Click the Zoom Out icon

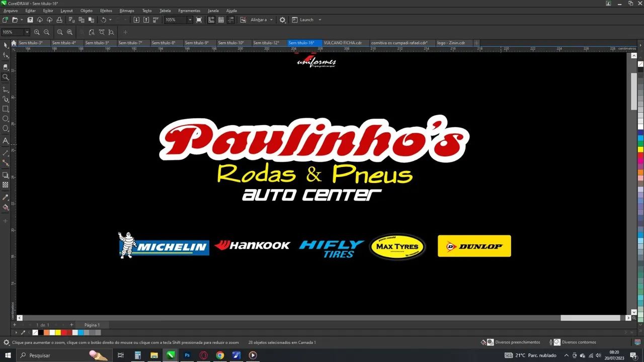pos(47,32)
